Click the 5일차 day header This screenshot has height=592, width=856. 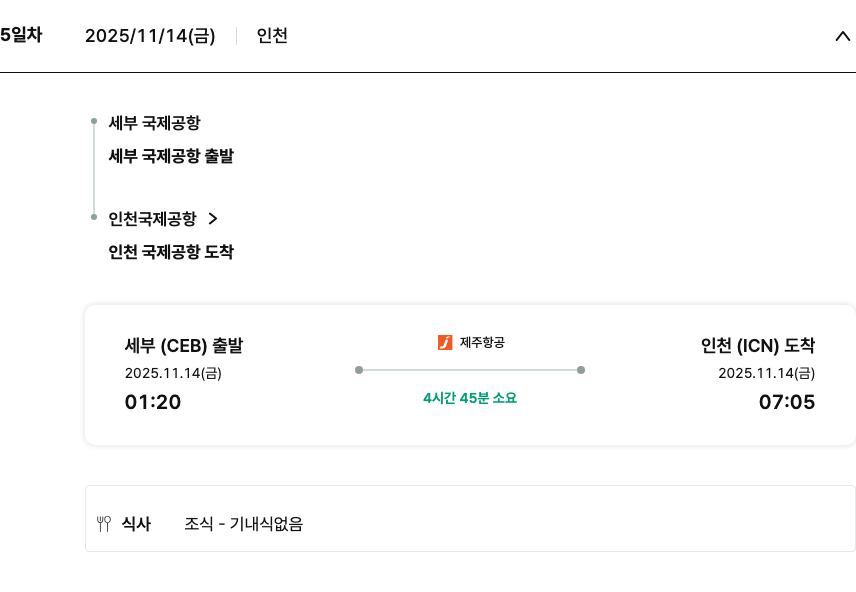pyautogui.click(x=21, y=35)
